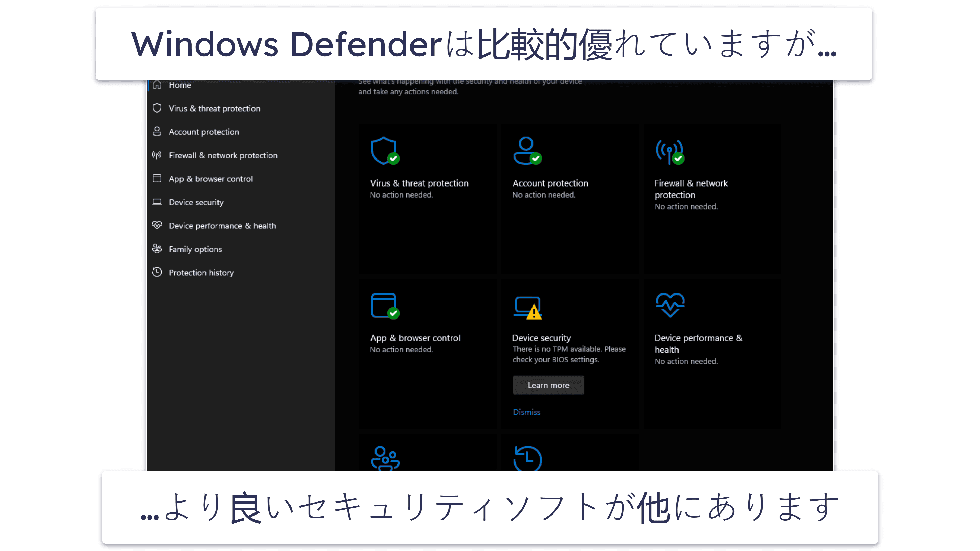Click the Device performance & health tile title
Image resolution: width=980 pixels, height=551 pixels.
(698, 344)
